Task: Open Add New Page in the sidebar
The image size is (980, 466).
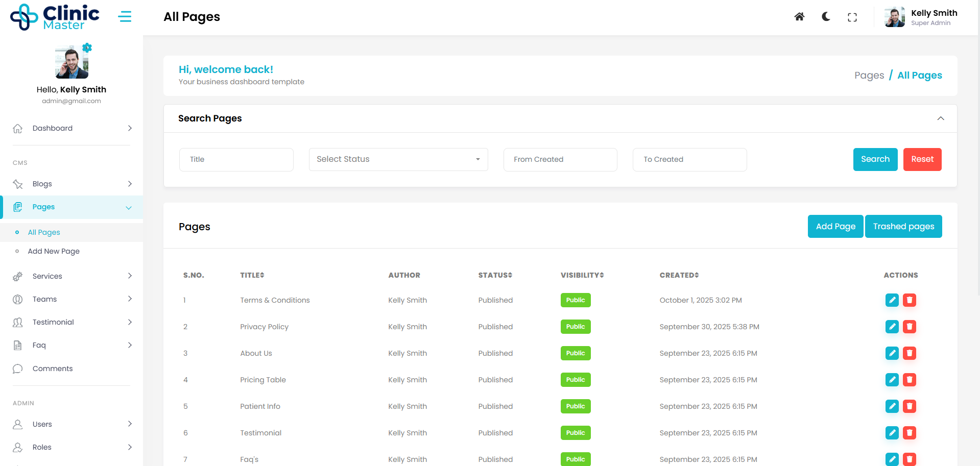Action: pos(54,251)
